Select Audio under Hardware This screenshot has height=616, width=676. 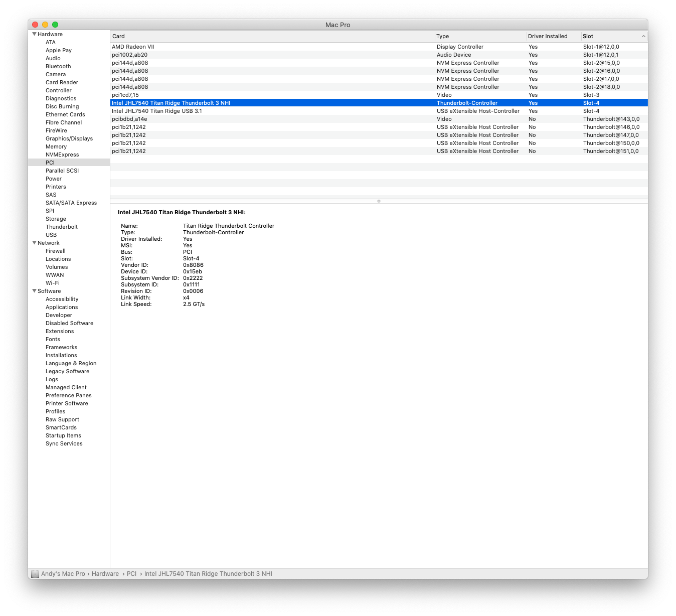(x=53, y=58)
